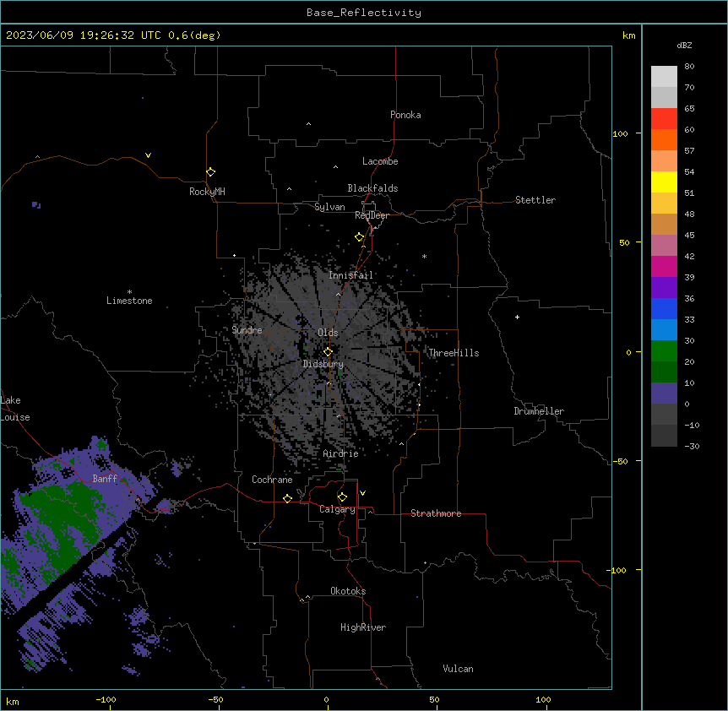Click the Vulcan label
728x711 pixels.
pyautogui.click(x=459, y=669)
